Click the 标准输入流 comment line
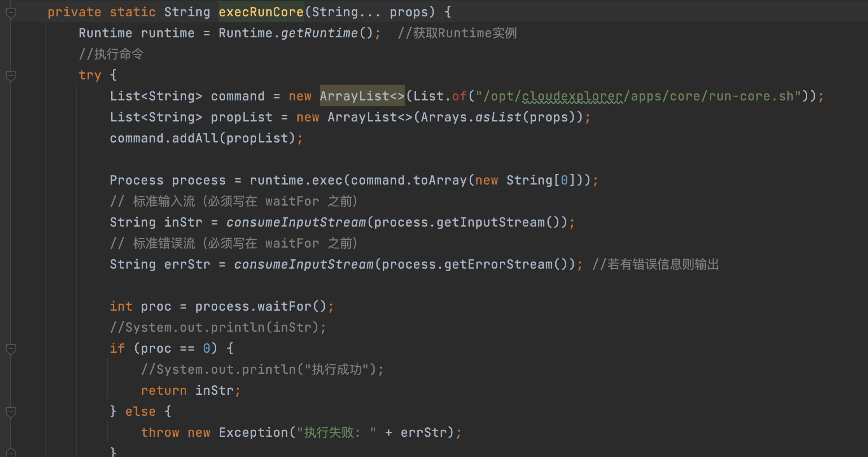 234,201
